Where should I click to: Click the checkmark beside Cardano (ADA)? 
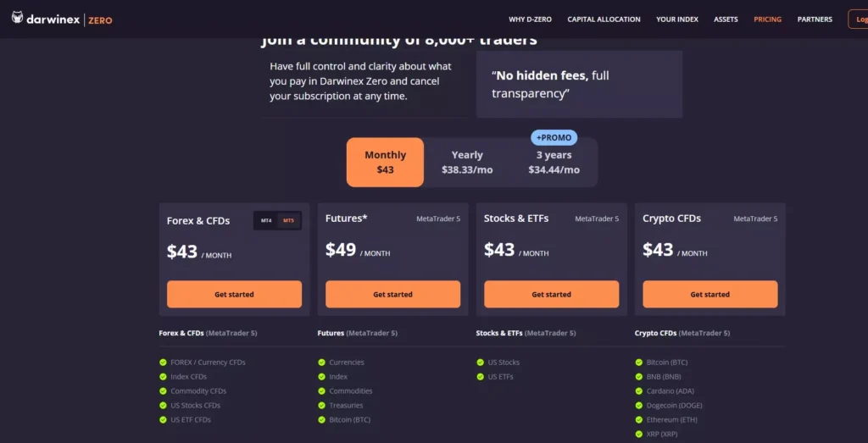pyautogui.click(x=639, y=391)
